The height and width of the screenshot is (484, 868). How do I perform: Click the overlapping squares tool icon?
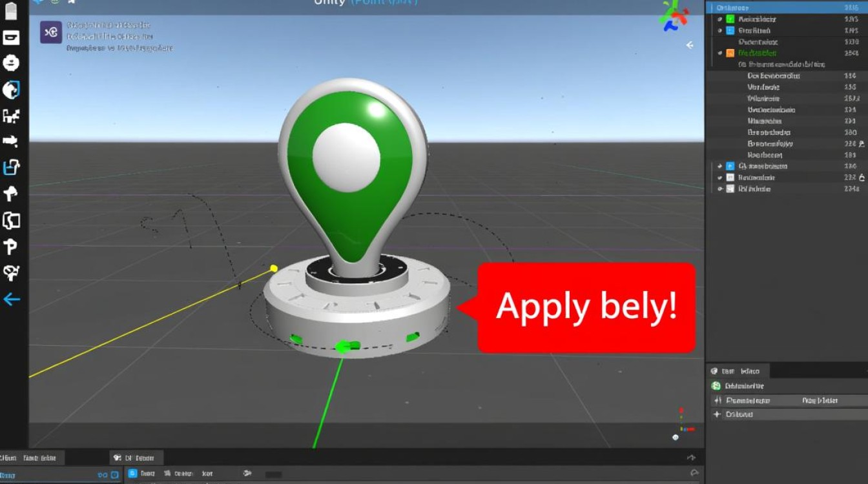tap(11, 220)
